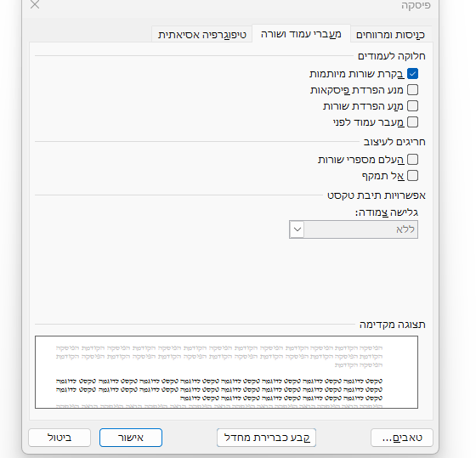Enable מנע הפרדת פיסקאות checkbox
Viewport: 476px width, 458px height.
tap(412, 90)
